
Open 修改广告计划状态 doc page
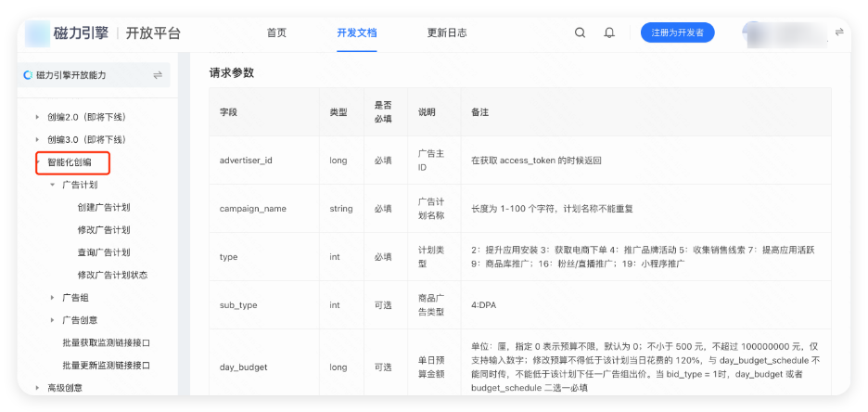113,276
